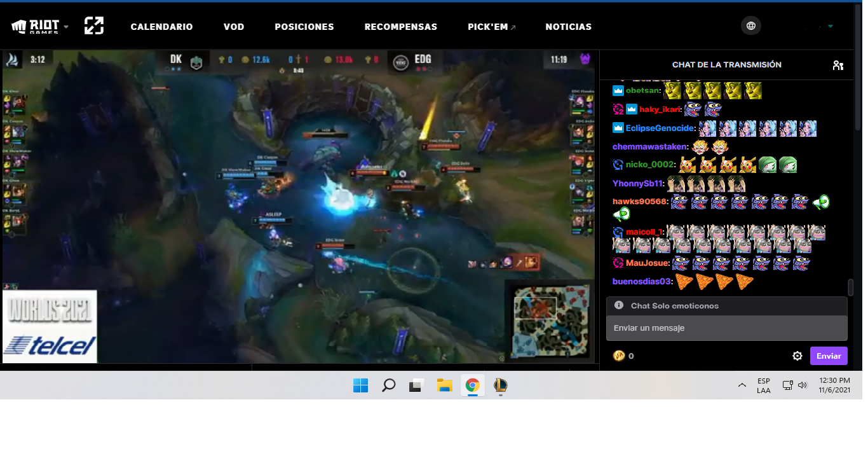Open the volume control in system tray
This screenshot has height=463, width=868.
803,385
